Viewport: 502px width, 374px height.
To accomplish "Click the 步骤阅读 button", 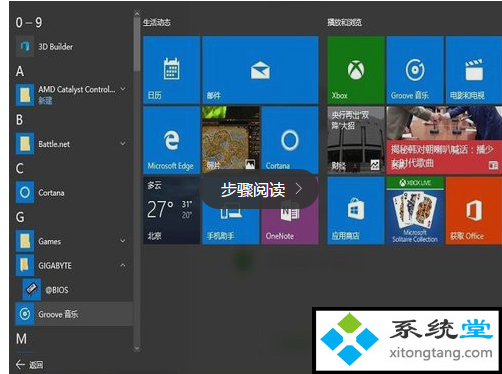I will click(x=260, y=189).
